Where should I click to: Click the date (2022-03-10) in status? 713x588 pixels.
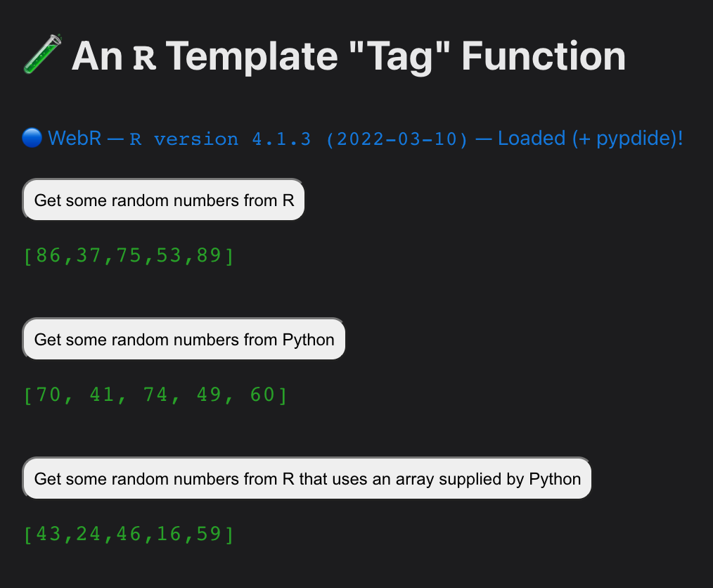pyautogui.click(x=397, y=139)
